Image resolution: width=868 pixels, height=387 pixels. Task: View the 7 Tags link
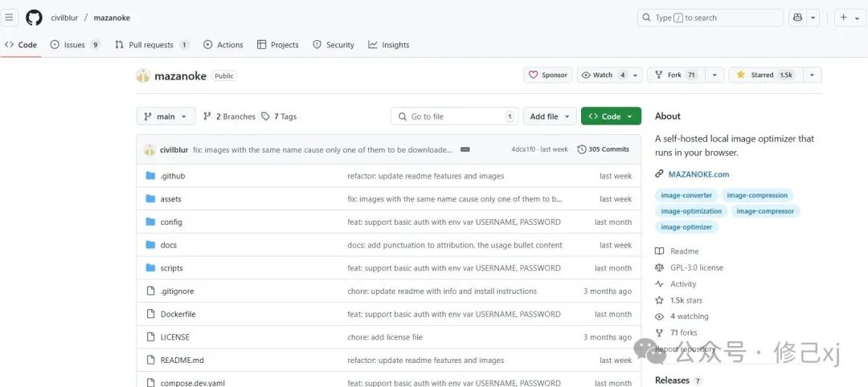279,116
